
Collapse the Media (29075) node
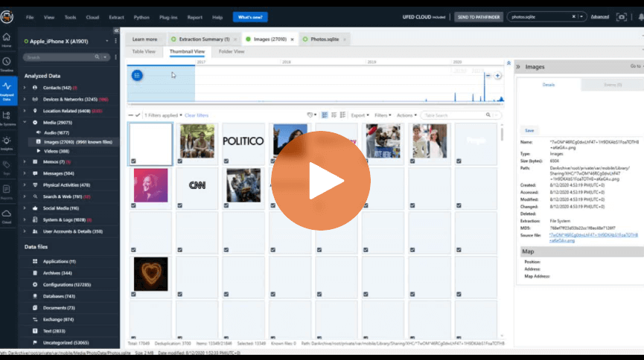[x=25, y=122]
